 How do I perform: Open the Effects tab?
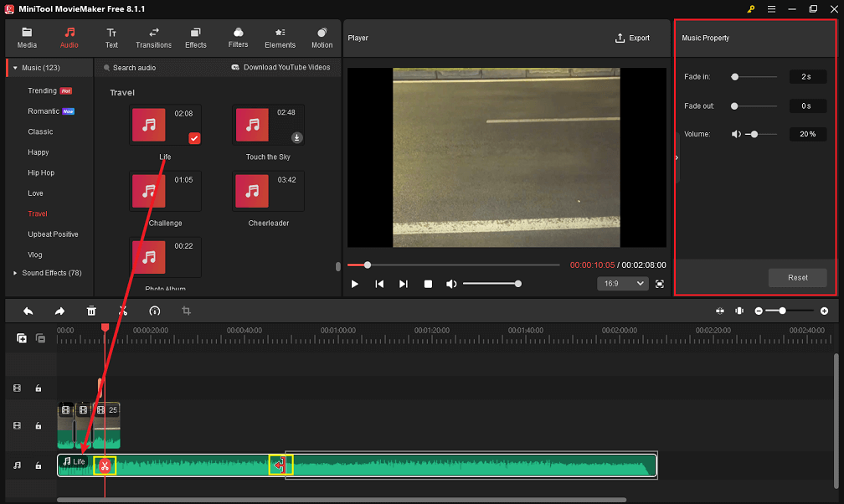(195, 39)
